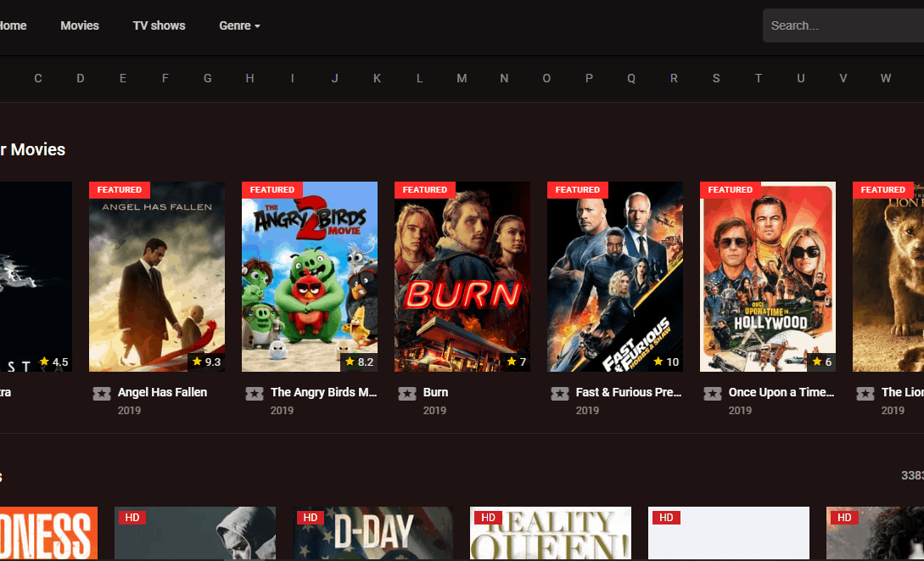Filter titles by letter Q
The image size is (924, 561).
631,78
